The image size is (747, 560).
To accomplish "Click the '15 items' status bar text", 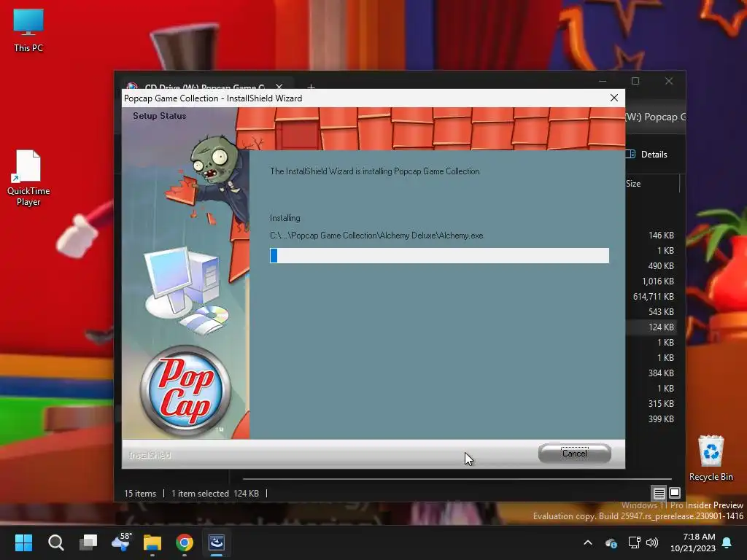I will 140,494.
